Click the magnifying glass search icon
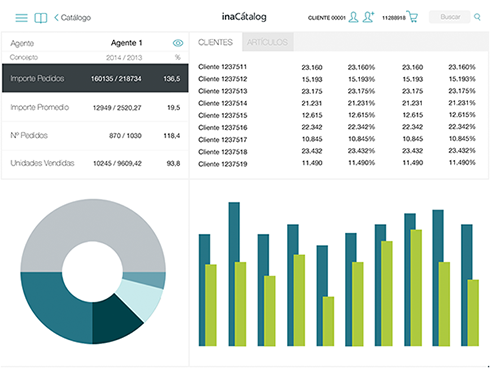490x368 pixels. pos(477,17)
